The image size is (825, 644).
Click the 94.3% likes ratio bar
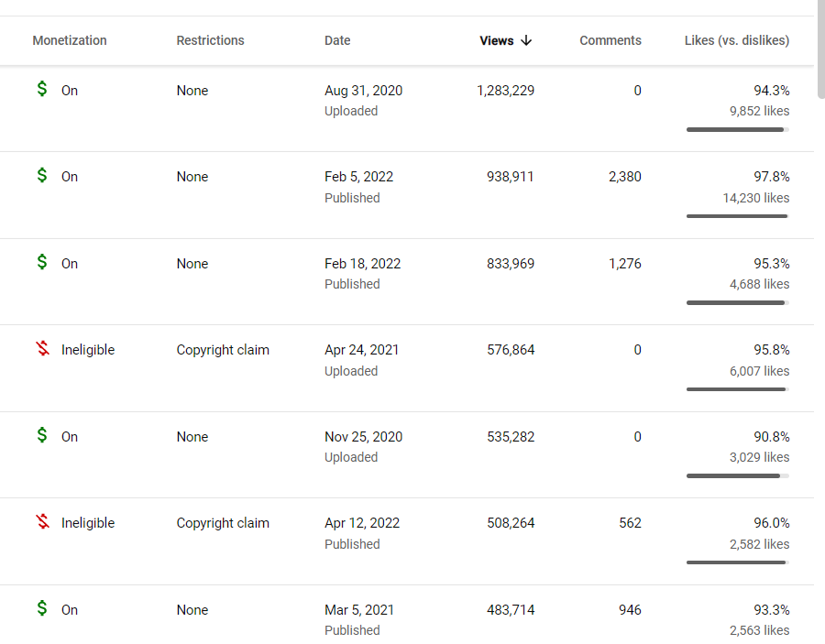738,130
